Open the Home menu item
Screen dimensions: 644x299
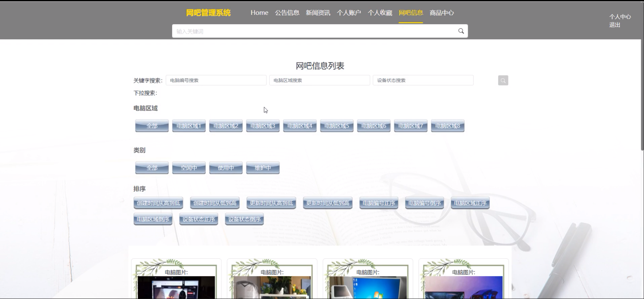(x=259, y=13)
